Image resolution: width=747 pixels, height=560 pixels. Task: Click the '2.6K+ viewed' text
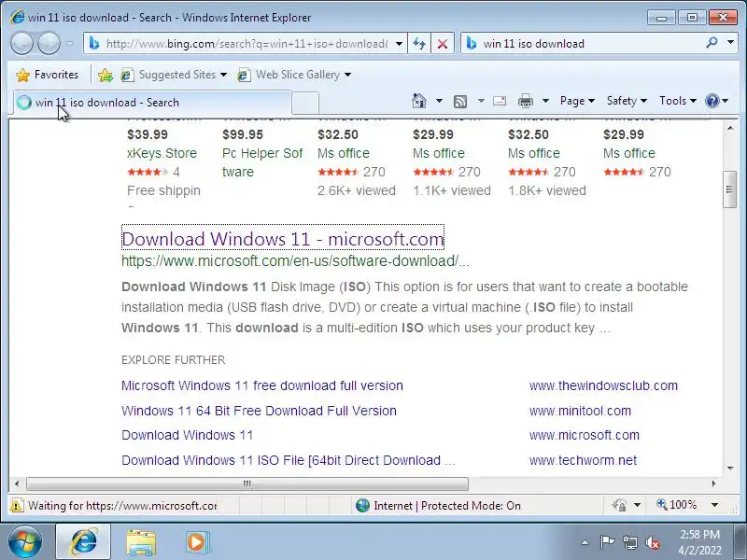(357, 190)
